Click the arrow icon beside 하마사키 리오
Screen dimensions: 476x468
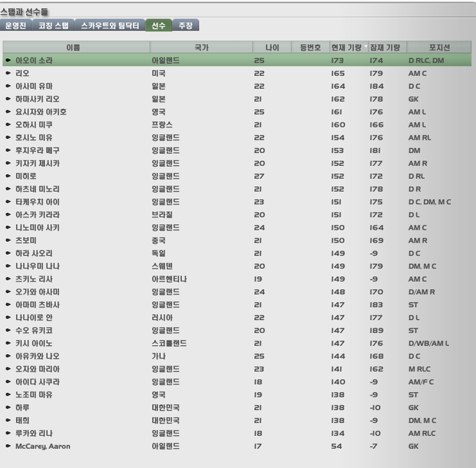(8, 99)
